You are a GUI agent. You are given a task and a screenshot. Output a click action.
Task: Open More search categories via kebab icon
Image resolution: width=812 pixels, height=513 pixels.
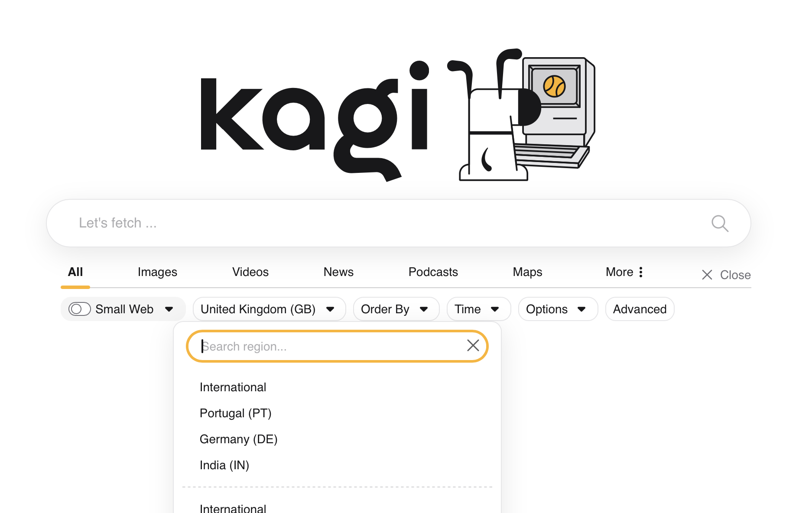click(641, 272)
